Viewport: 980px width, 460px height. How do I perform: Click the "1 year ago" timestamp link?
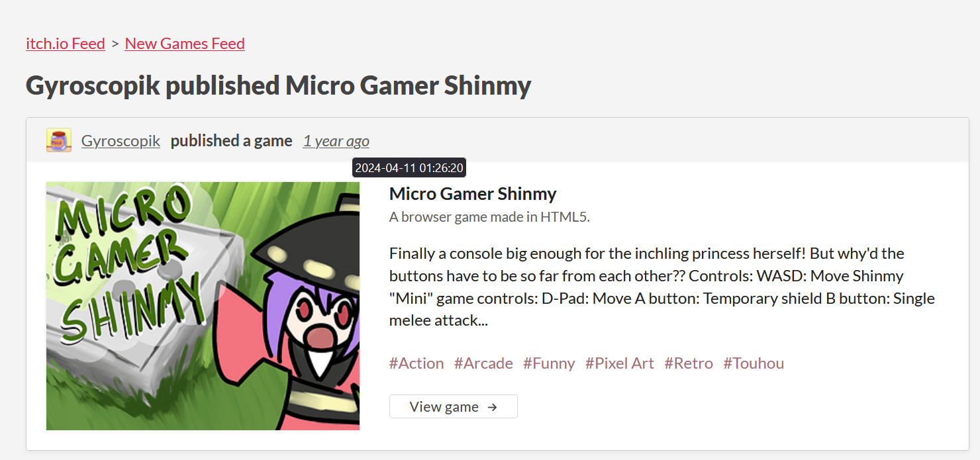pos(336,140)
